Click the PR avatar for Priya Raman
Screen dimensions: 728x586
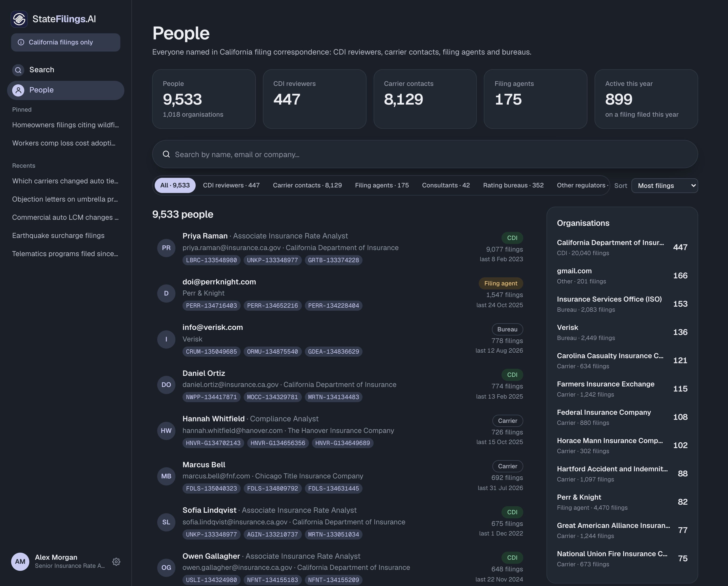pos(166,248)
